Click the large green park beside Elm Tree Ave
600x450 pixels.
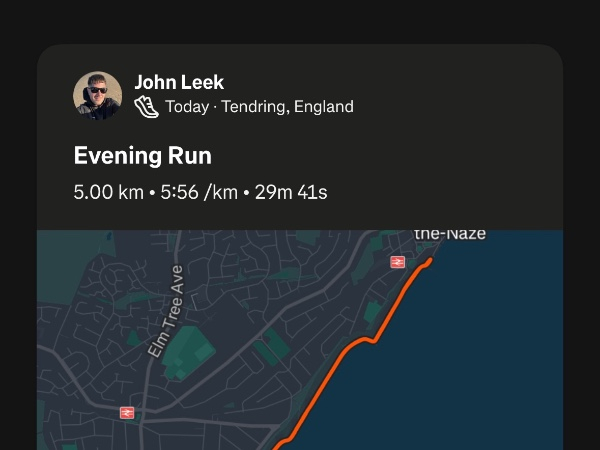[188, 352]
